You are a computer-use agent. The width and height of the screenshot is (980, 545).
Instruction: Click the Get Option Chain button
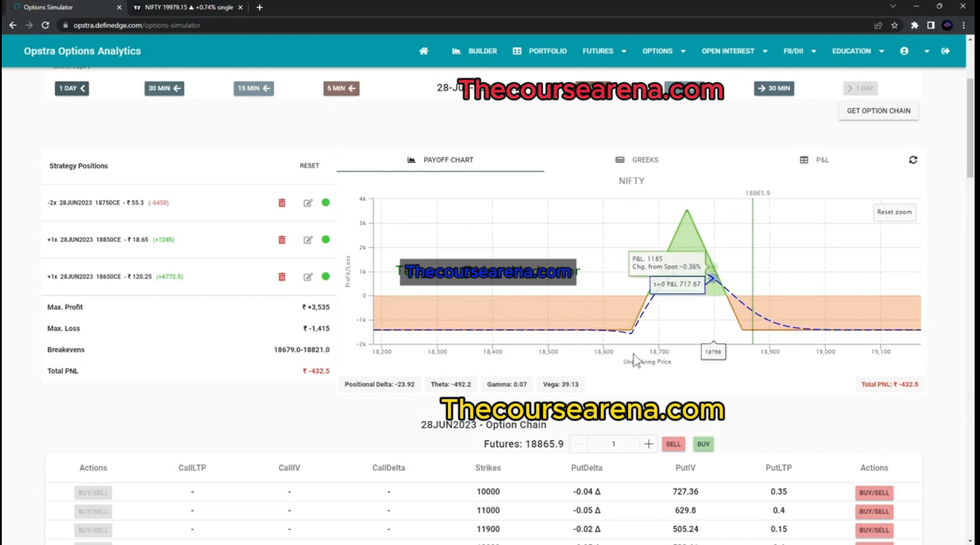878,111
